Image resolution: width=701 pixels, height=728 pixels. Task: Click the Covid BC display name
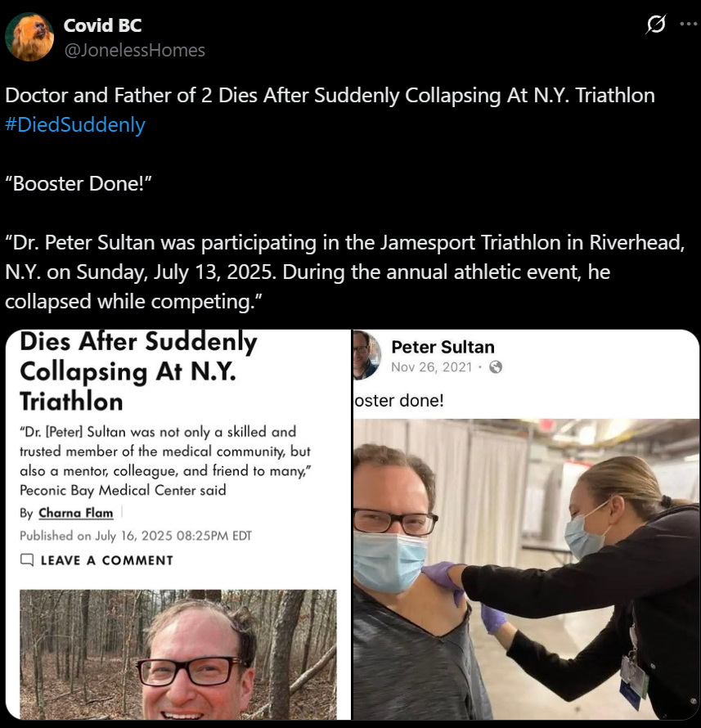click(102, 25)
